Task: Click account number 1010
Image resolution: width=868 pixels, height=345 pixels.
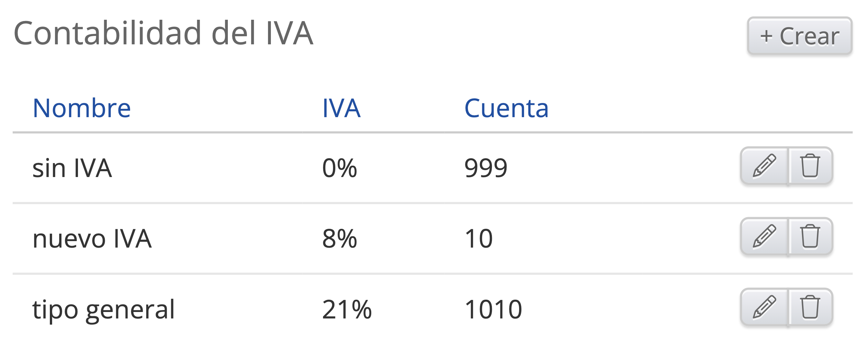Action: (x=493, y=309)
